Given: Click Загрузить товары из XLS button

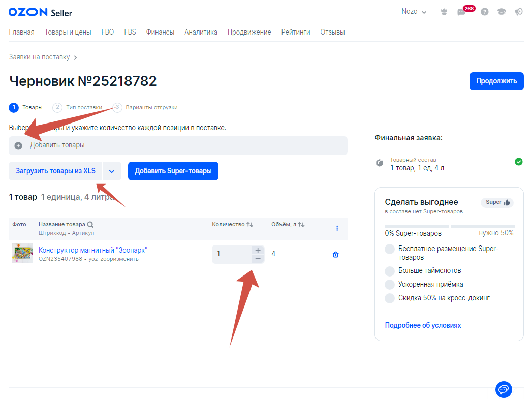Looking at the screenshot, I should click(x=56, y=171).
